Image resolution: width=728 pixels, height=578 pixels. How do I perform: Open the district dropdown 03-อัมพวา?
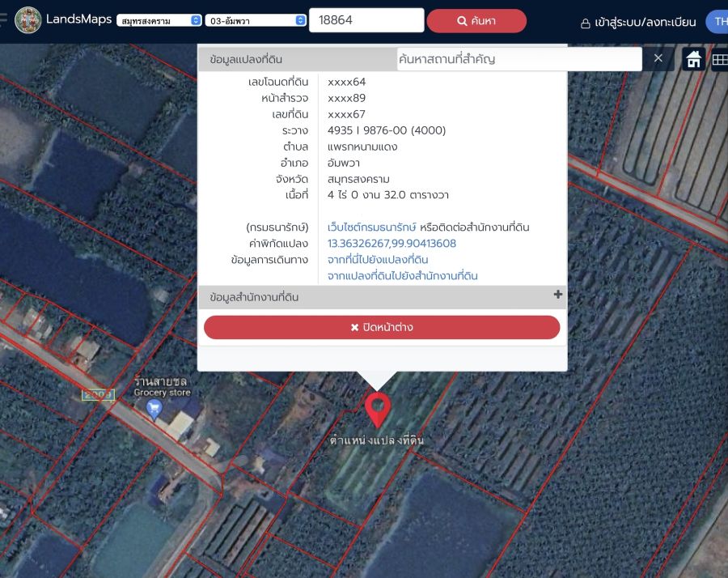[x=256, y=20]
